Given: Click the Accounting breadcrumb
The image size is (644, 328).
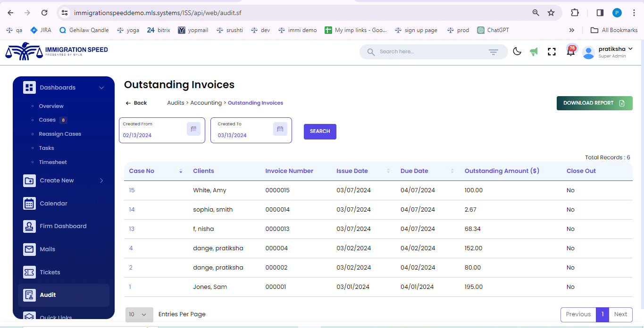Looking at the screenshot, I should point(206,103).
